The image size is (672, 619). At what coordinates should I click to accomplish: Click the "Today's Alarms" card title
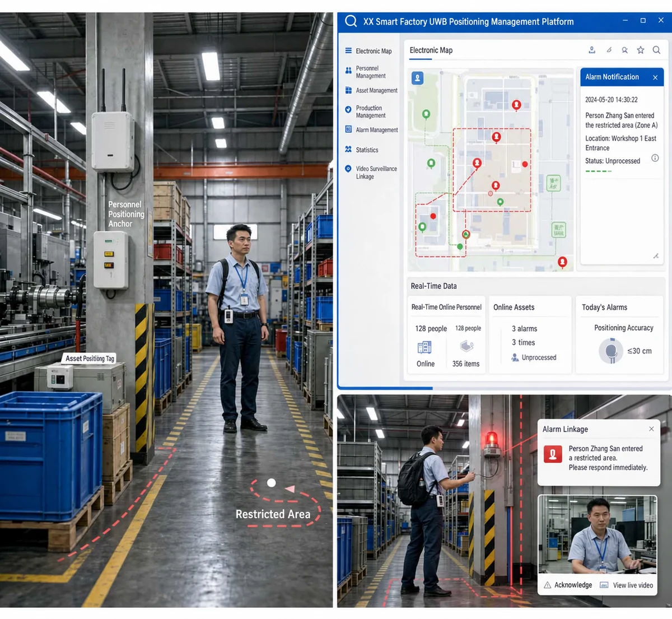(x=604, y=307)
